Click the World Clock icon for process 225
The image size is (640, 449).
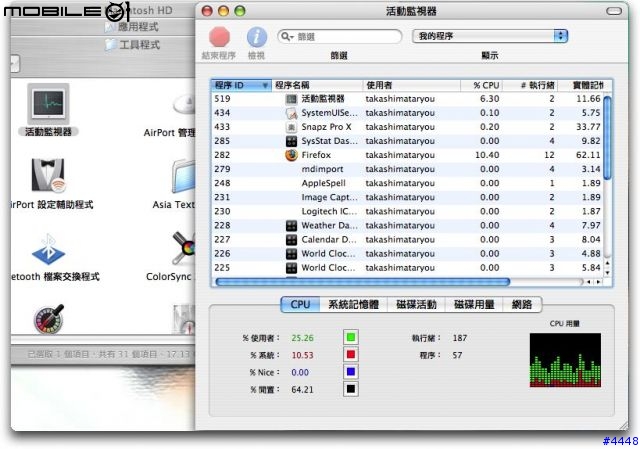click(291, 268)
